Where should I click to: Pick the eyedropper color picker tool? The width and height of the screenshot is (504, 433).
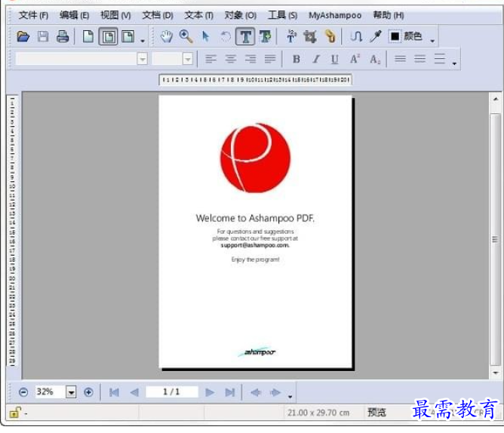[376, 37]
